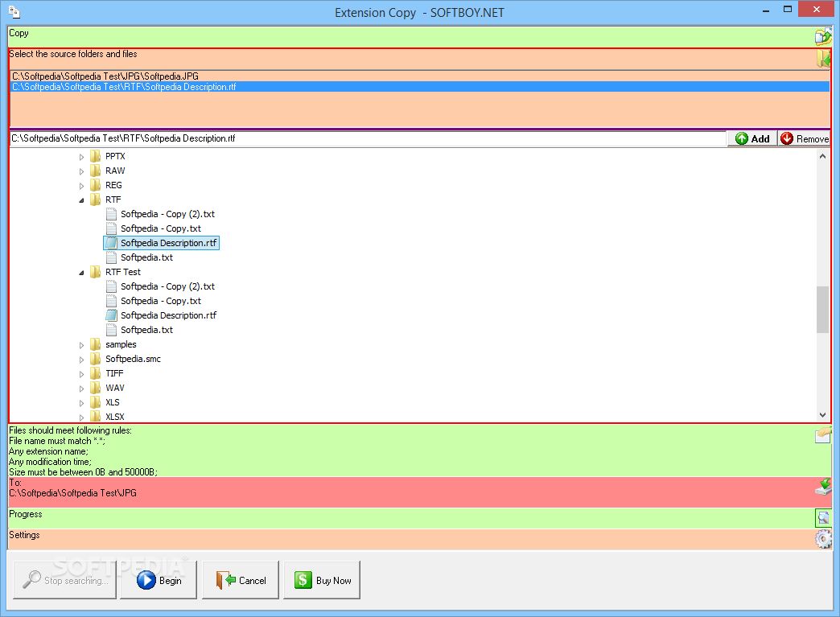Click the Copy section icon at top right
Screen dimensions: 840x617
click(x=823, y=36)
